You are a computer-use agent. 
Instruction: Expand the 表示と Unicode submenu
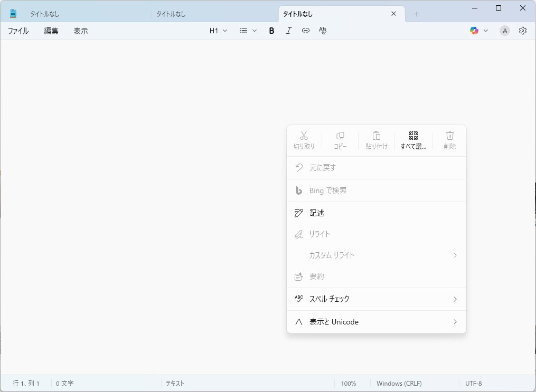[376, 322]
